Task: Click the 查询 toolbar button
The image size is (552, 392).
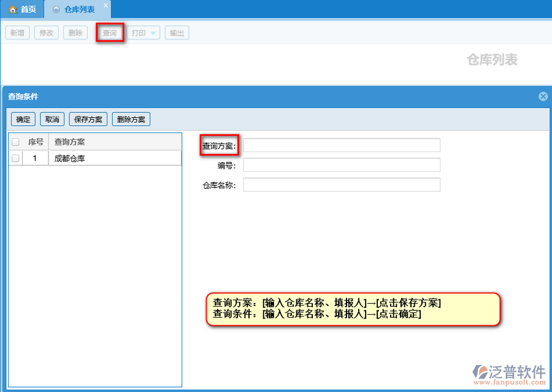Action: (110, 33)
